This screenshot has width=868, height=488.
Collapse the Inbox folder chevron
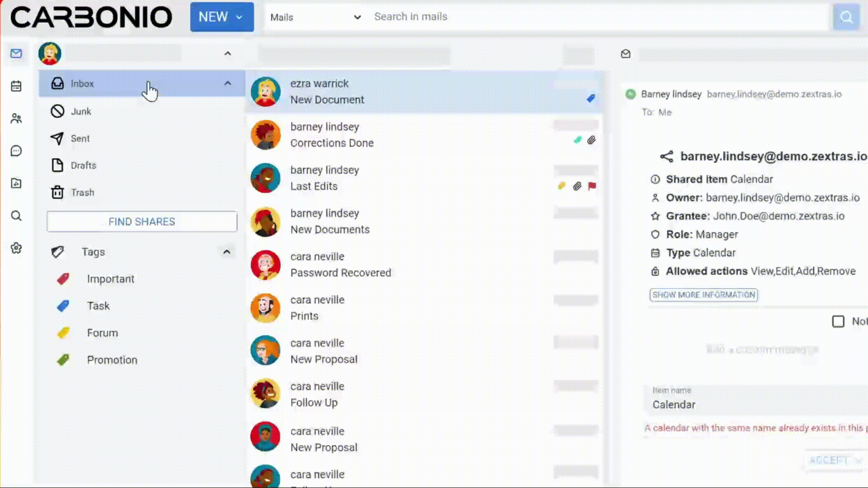(x=227, y=84)
